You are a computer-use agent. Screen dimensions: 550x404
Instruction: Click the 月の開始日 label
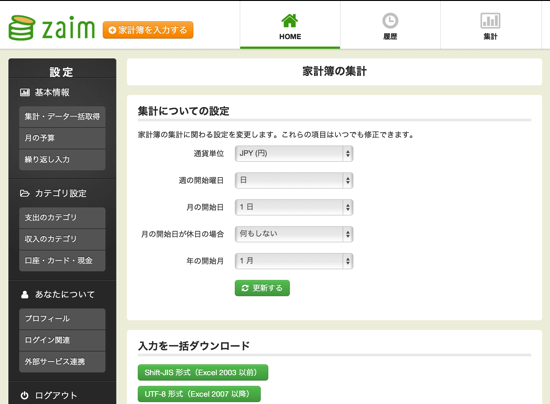[205, 207]
